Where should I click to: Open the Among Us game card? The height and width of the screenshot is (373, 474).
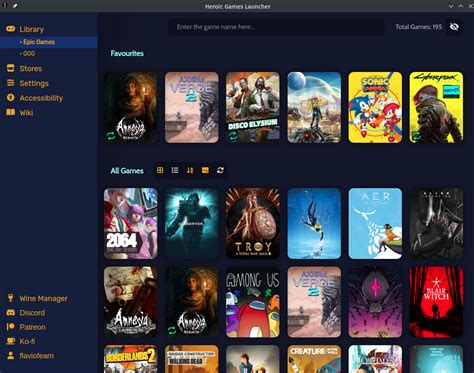click(x=253, y=302)
